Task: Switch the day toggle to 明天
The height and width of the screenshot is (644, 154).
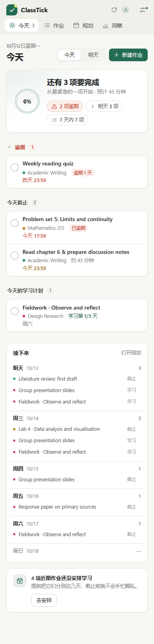Action: 93,55
